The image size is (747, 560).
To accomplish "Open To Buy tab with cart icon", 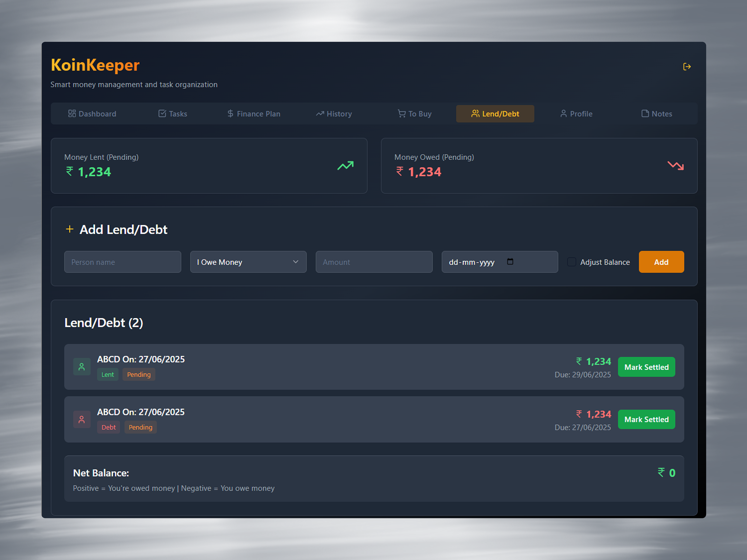I will point(414,114).
